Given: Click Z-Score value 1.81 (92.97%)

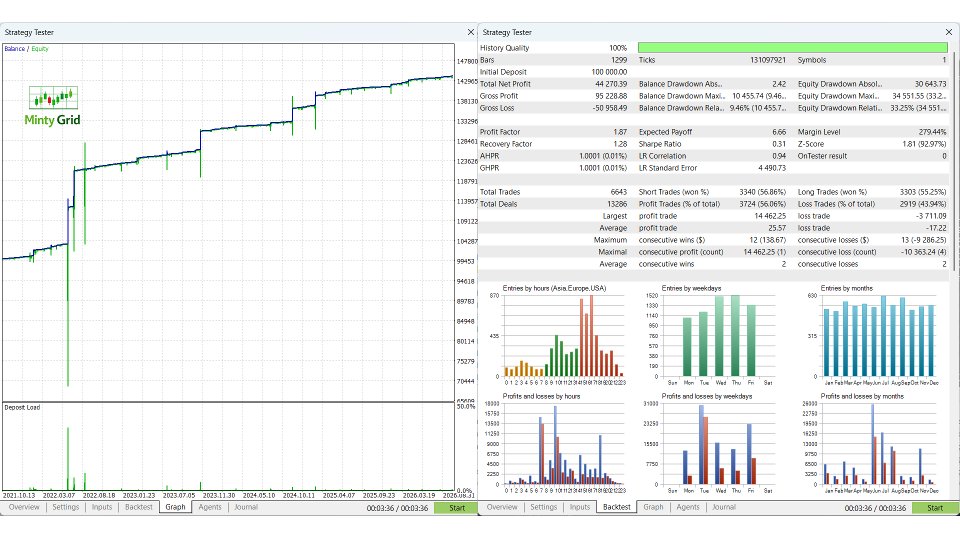Looking at the screenshot, I should [924, 144].
